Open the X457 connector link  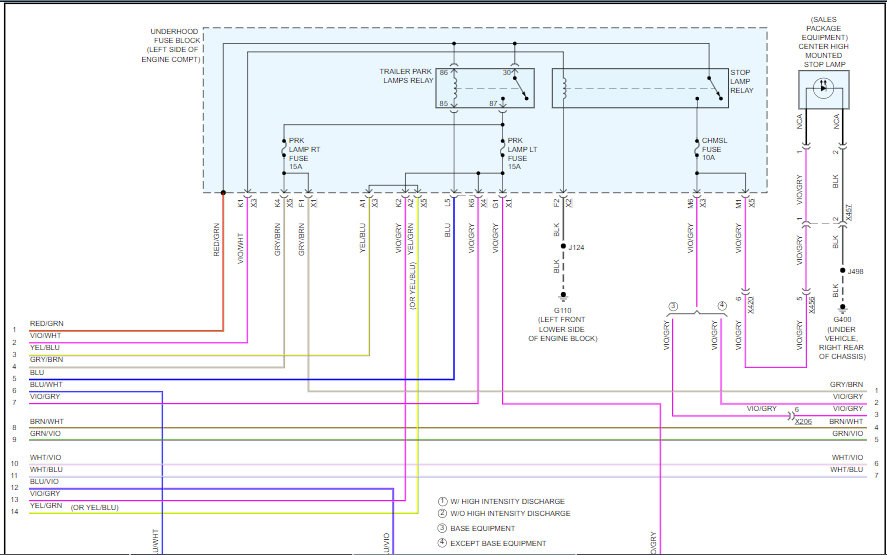tap(848, 213)
